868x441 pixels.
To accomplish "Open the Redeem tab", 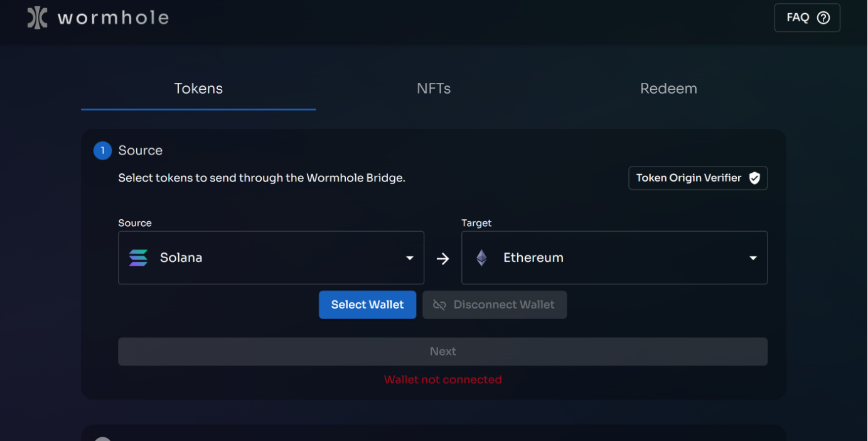I will (x=668, y=89).
